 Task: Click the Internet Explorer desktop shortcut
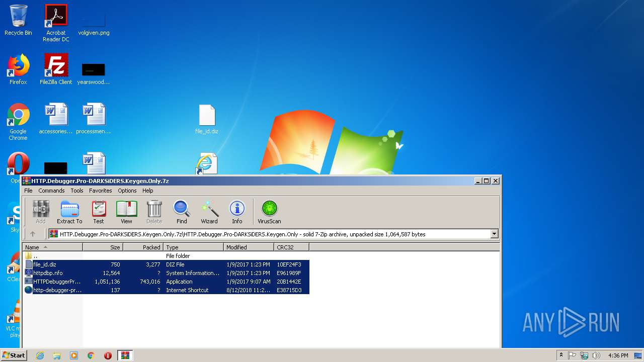pos(207,164)
